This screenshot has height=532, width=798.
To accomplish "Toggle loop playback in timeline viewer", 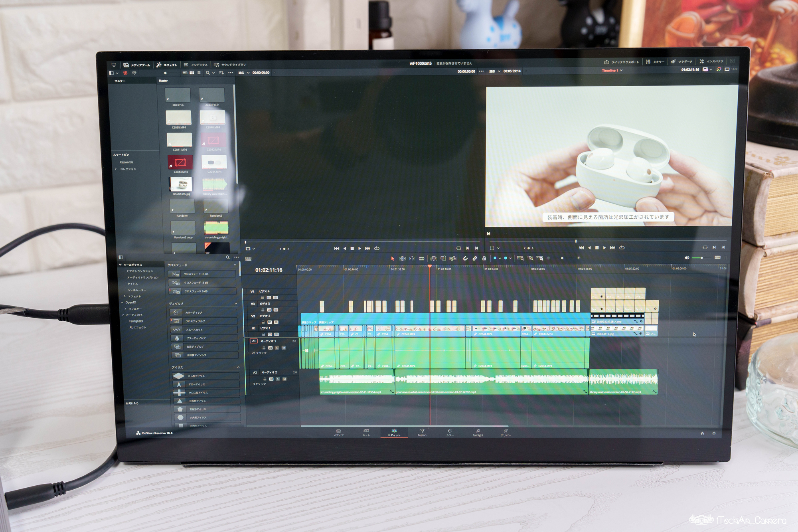I will coord(622,248).
